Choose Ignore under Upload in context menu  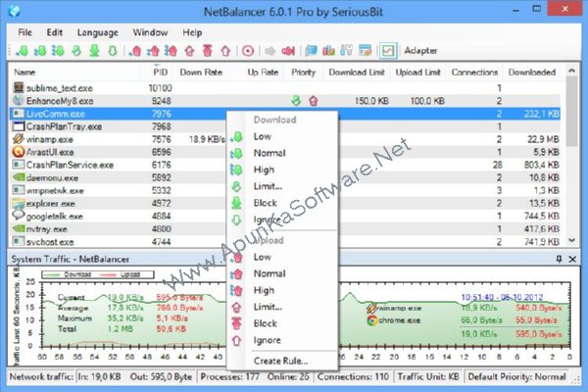282,340
